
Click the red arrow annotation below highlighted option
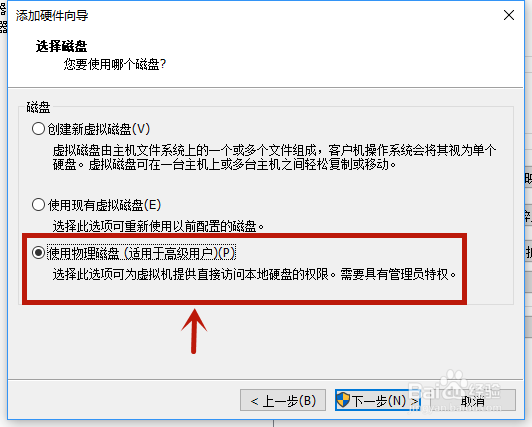pos(194,331)
